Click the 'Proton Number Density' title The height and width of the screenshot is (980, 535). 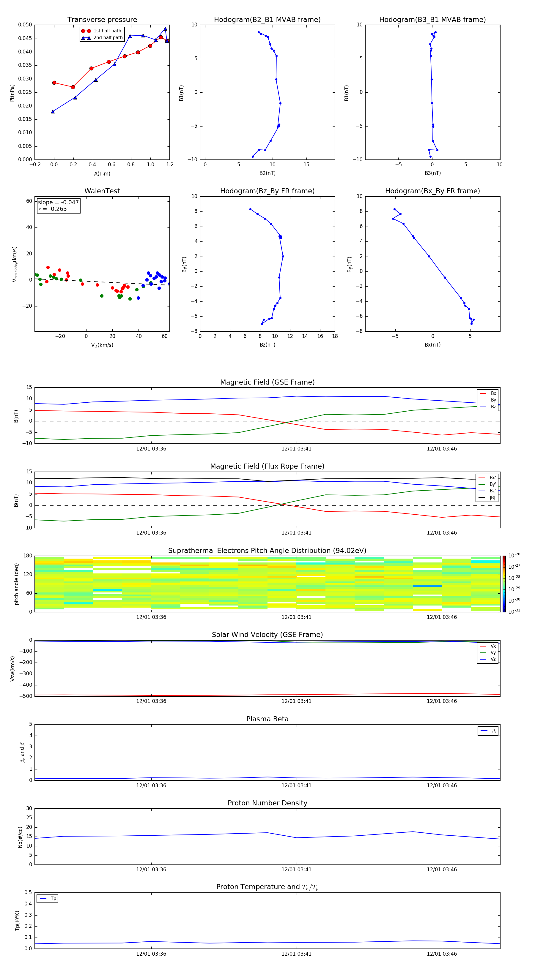tap(267, 803)
